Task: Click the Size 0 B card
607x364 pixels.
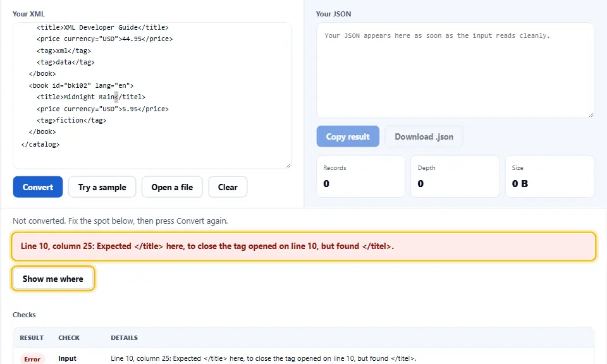Action: tap(549, 176)
